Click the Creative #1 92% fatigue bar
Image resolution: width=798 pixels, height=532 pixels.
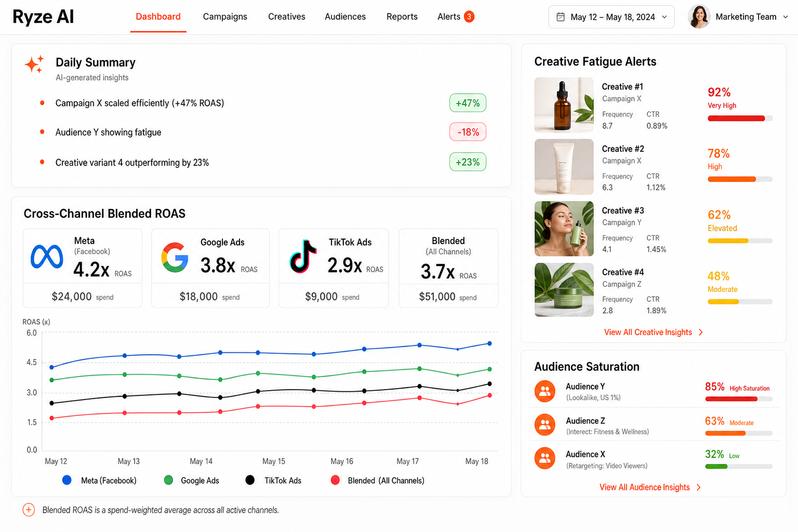pyautogui.click(x=740, y=118)
